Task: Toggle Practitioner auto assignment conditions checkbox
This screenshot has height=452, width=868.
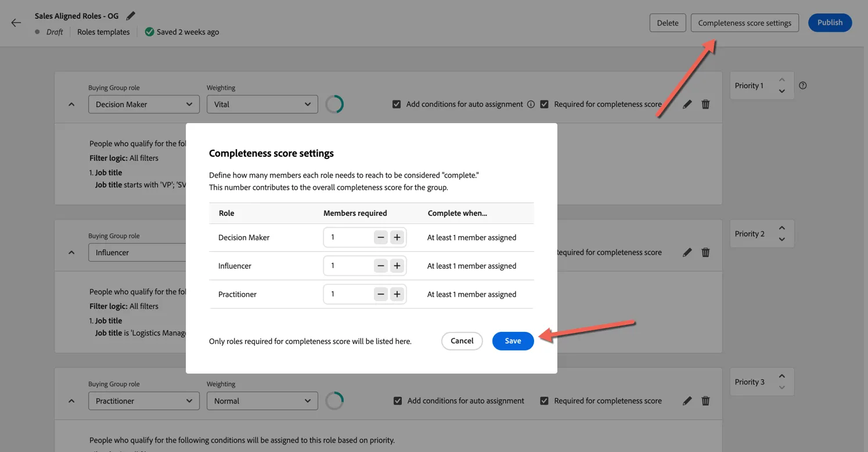Action: coord(398,401)
